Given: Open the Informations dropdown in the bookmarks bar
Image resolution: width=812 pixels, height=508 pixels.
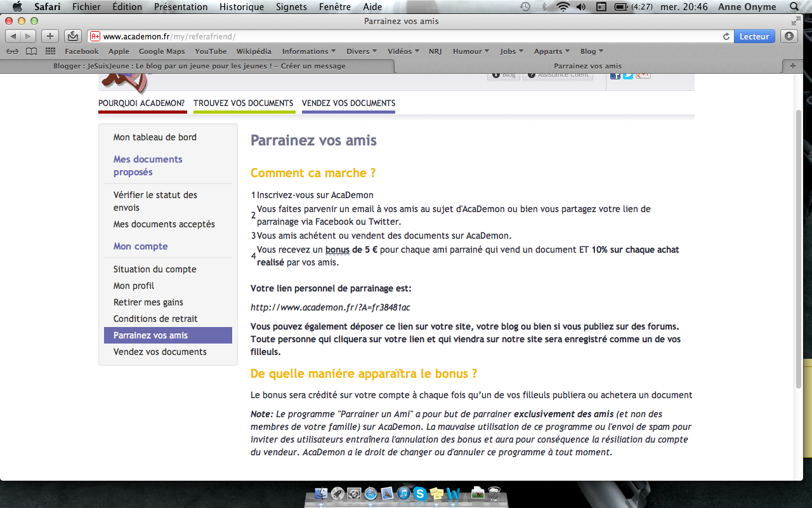Looking at the screenshot, I should (x=308, y=51).
